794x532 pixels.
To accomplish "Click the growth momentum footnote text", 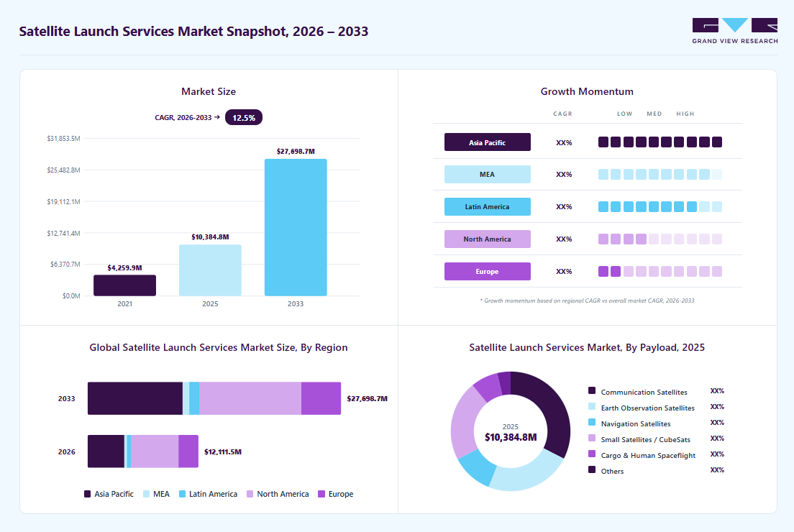I will click(x=587, y=301).
